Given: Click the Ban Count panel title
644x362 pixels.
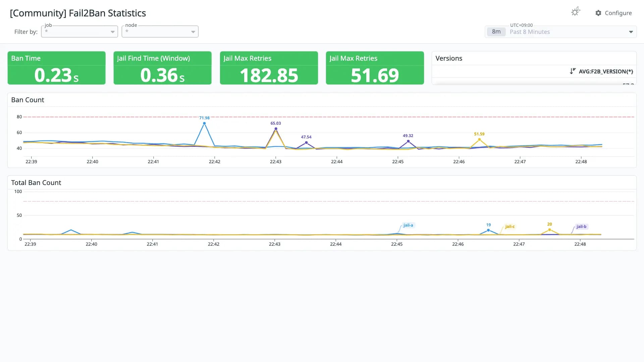Looking at the screenshot, I should [28, 100].
